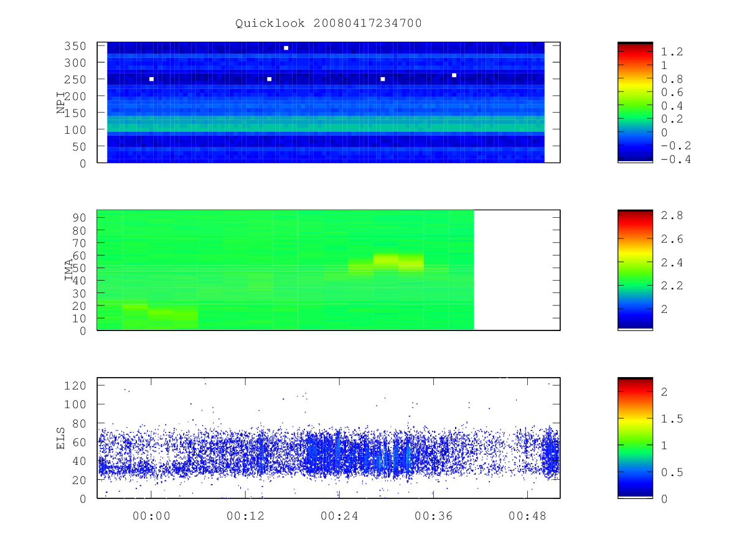This screenshot has width=747, height=560.
Task: Click the ELS colorbar near value 1.5
Action: [x=635, y=419]
